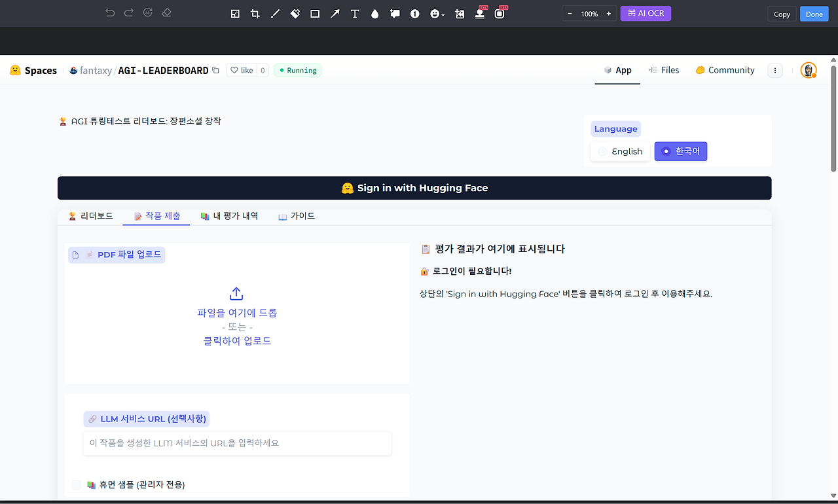Add a speech bubble callout
The width and height of the screenshot is (838, 504).
point(395,14)
